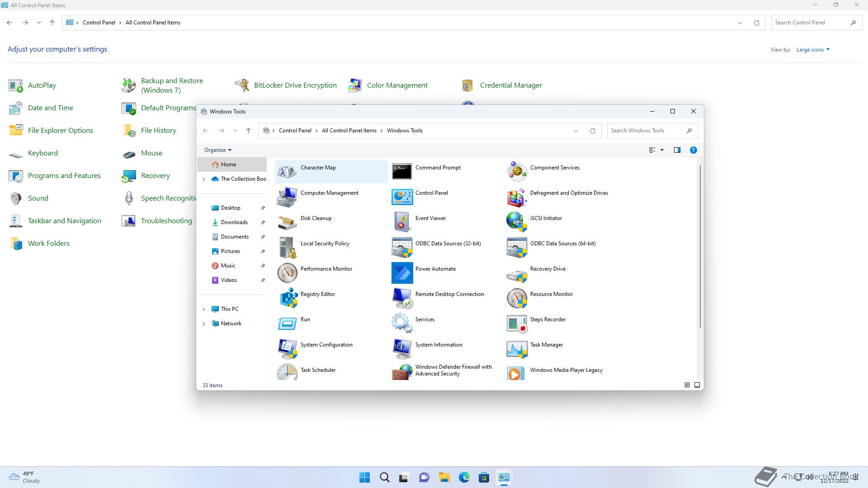Open System Information icon
This screenshot has height=488, width=868.
402,349
